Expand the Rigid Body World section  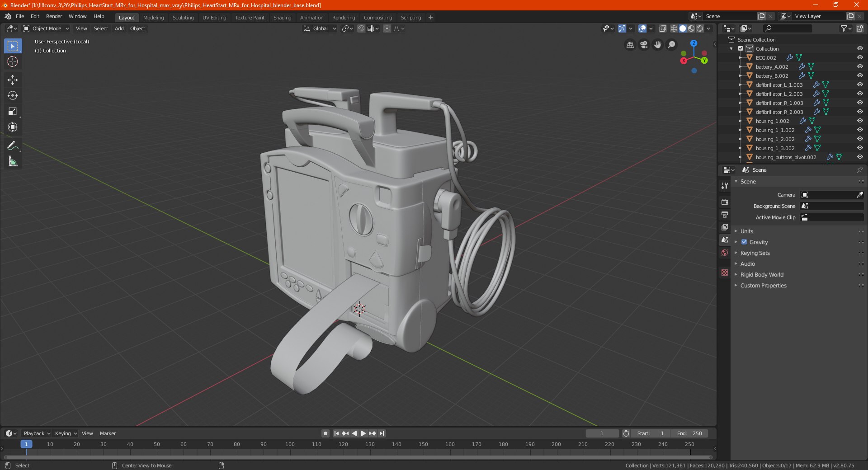[761, 275]
